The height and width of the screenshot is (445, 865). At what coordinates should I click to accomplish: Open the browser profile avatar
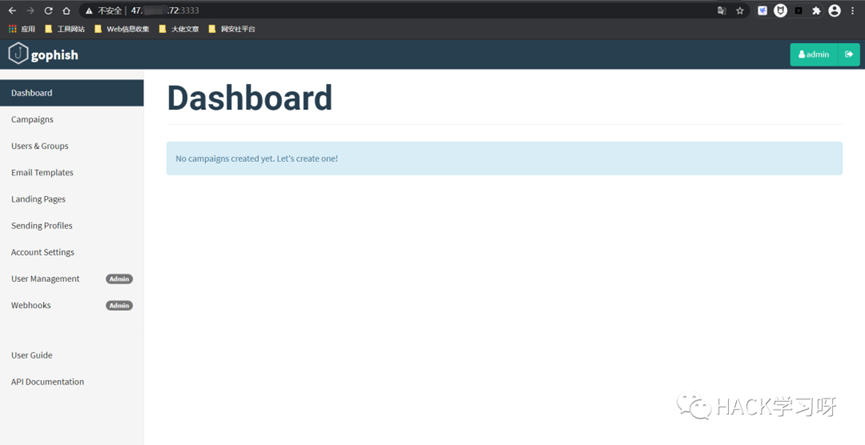[x=835, y=10]
